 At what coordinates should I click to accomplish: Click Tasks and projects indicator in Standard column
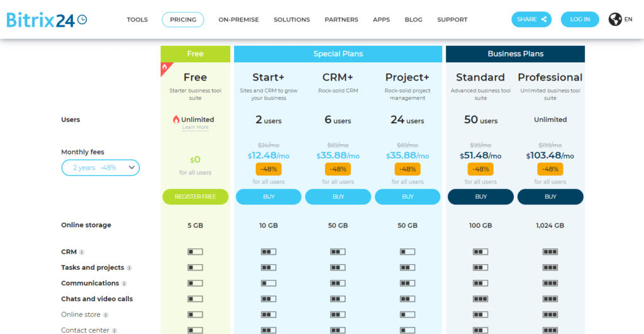point(480,267)
